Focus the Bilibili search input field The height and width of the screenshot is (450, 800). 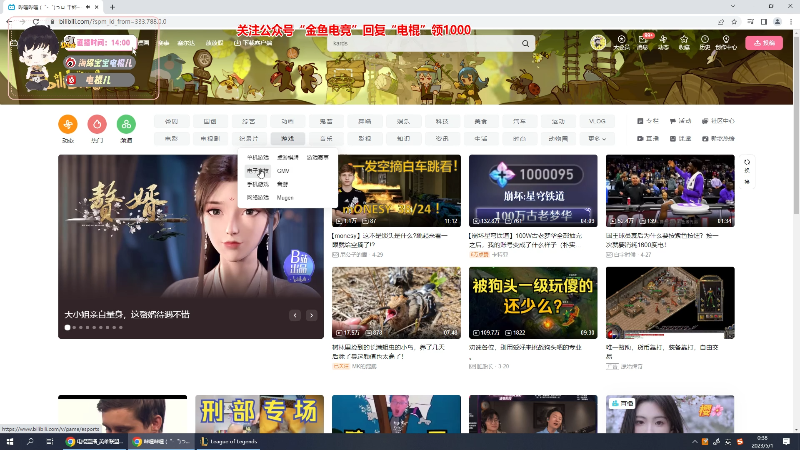click(423, 43)
